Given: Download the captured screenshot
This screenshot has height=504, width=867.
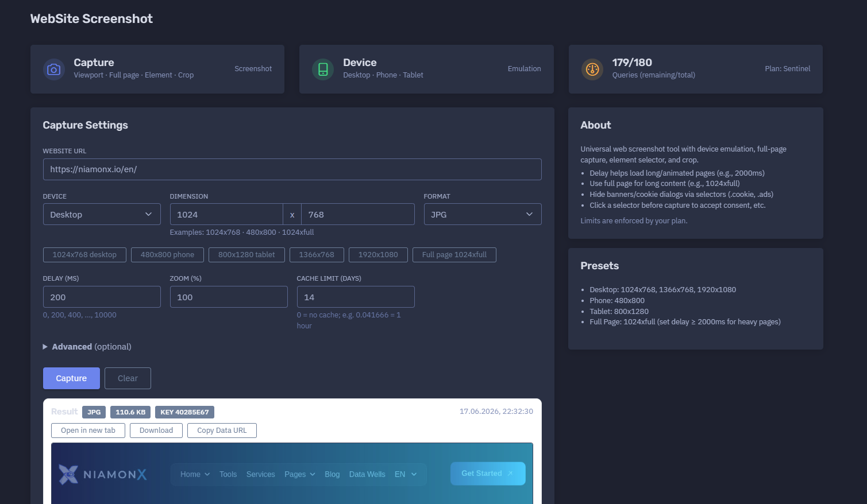Looking at the screenshot, I should click(x=156, y=431).
